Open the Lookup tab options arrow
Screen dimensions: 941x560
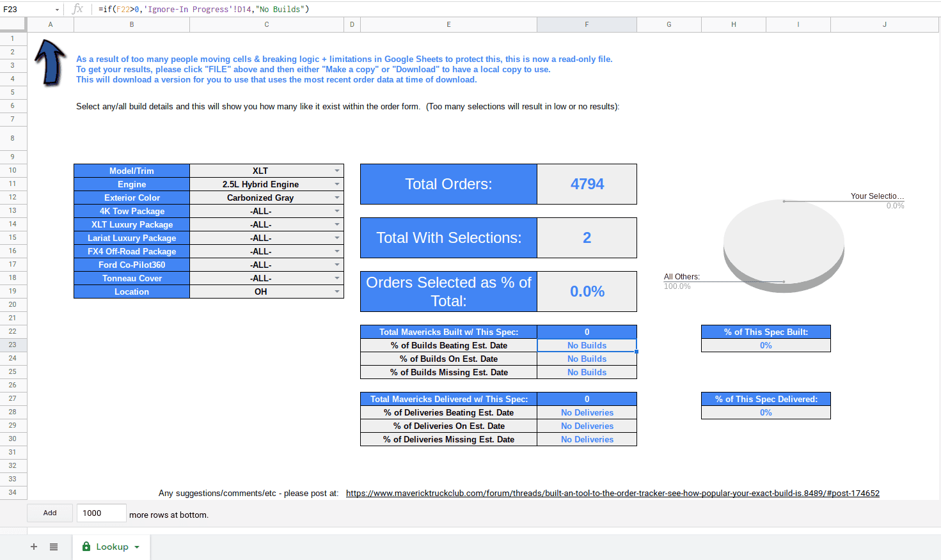coord(137,547)
